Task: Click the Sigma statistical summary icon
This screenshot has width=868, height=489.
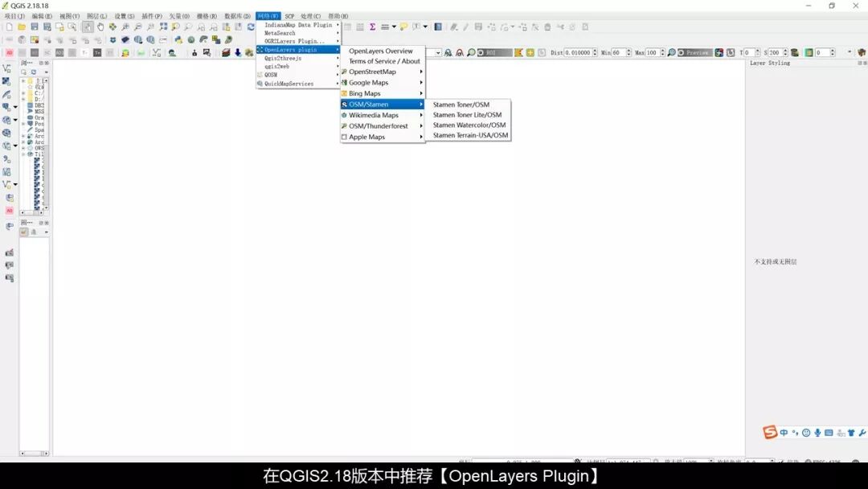Action: [373, 27]
